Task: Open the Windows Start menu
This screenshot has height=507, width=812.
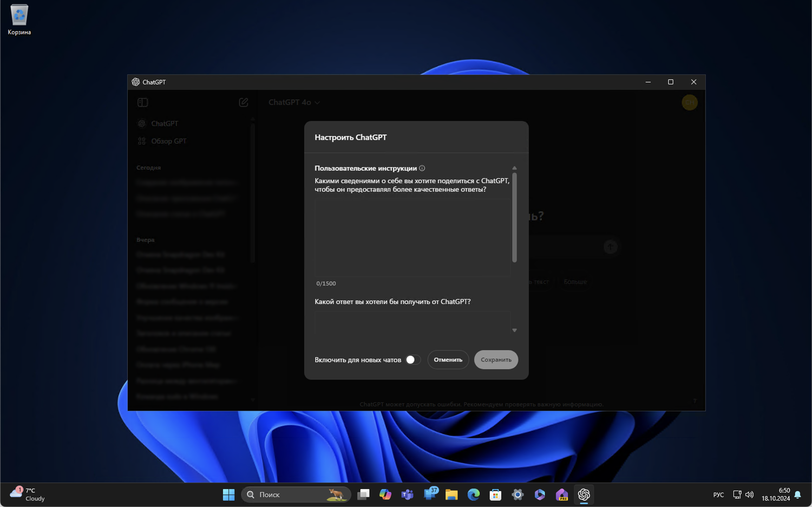Action: coord(228,495)
